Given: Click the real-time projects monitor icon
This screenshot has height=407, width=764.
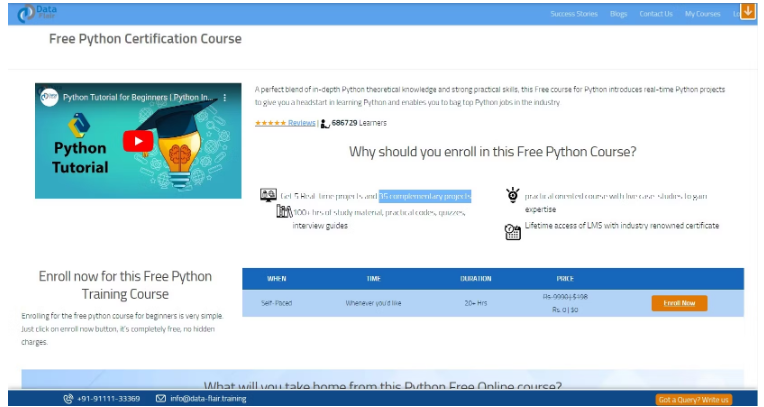Looking at the screenshot, I should (x=268, y=195).
